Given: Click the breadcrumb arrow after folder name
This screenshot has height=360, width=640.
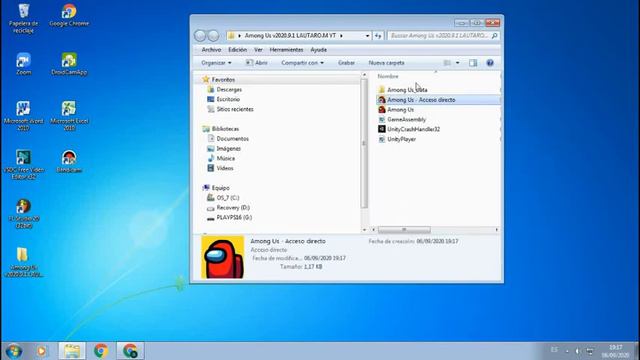Looking at the screenshot, I should click(x=341, y=36).
